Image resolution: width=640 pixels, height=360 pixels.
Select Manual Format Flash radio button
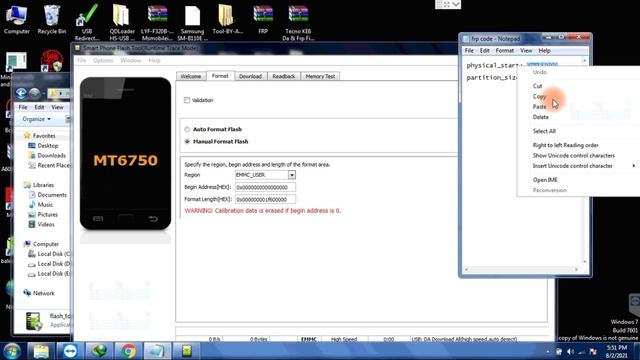tap(187, 142)
